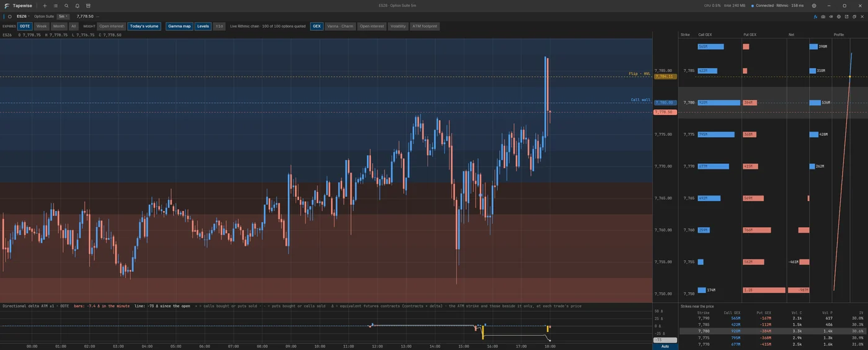Open the archive box icon in the title bar
868x350 pixels.
88,6
